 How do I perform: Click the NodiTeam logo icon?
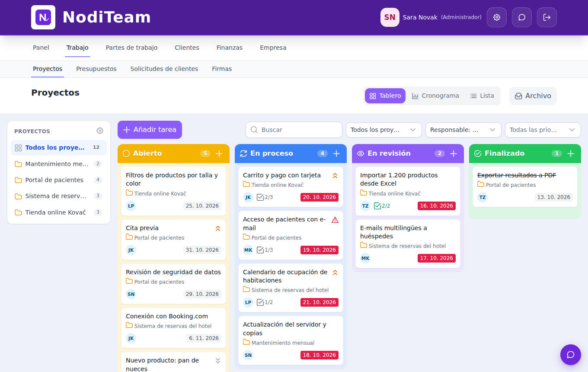pos(43,17)
